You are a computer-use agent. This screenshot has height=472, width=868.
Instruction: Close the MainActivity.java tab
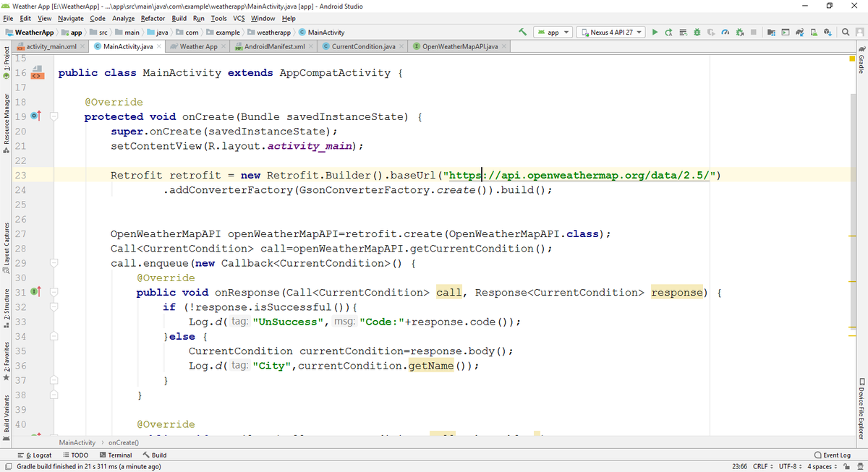point(158,47)
